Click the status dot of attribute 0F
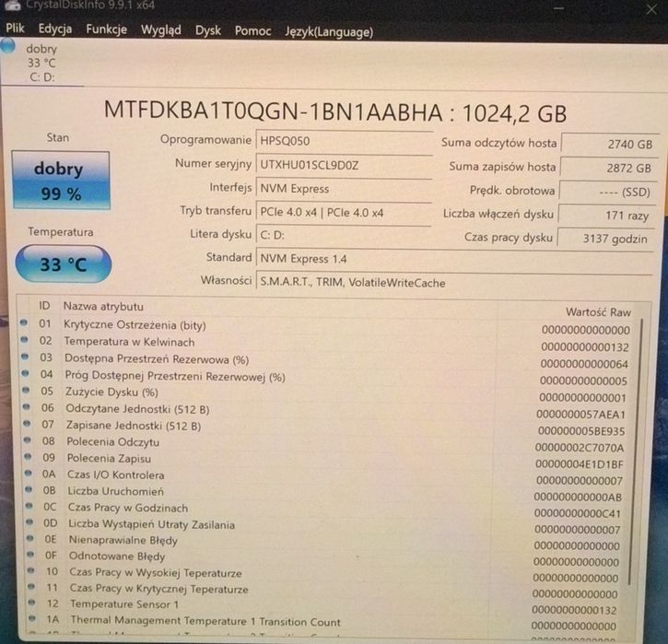 pyautogui.click(x=30, y=554)
